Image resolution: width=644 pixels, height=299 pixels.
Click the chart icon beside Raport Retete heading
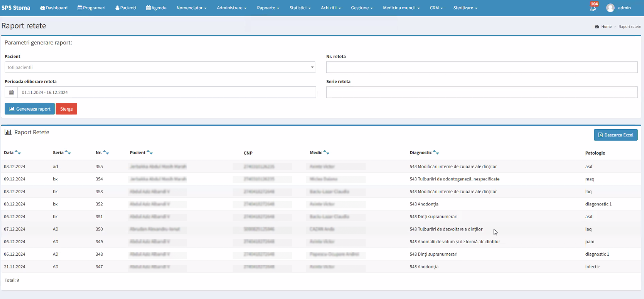pyautogui.click(x=8, y=132)
